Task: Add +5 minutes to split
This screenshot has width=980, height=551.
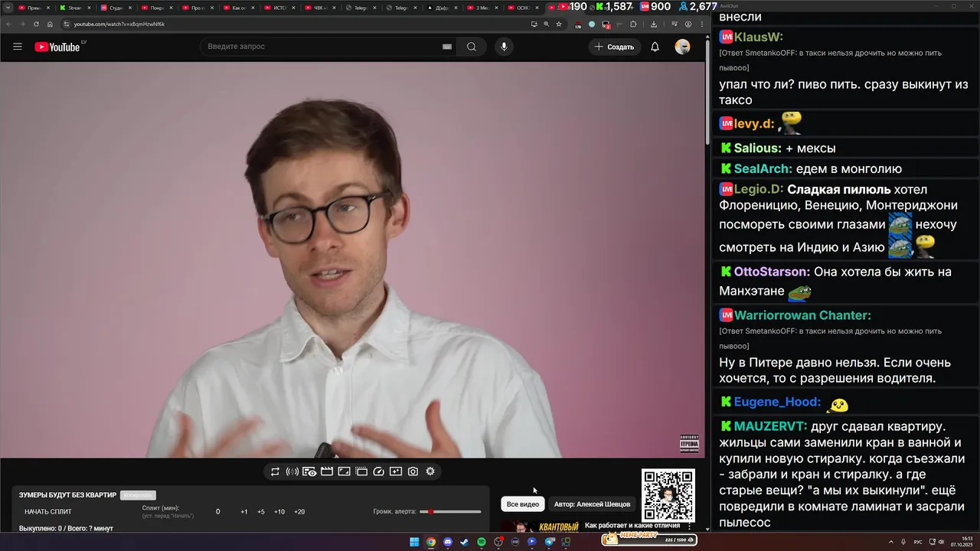Action: 261,511
